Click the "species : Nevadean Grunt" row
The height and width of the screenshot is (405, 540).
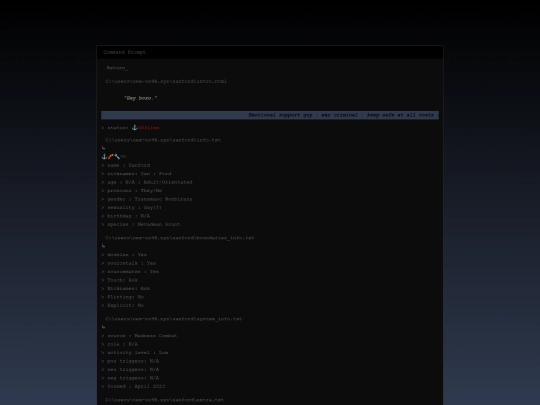click(x=141, y=225)
